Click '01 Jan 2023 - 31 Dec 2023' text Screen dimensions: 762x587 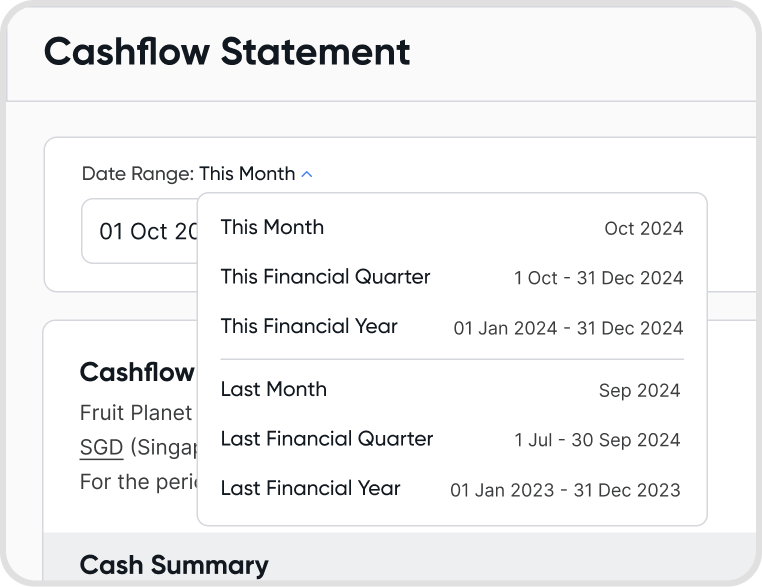(565, 490)
